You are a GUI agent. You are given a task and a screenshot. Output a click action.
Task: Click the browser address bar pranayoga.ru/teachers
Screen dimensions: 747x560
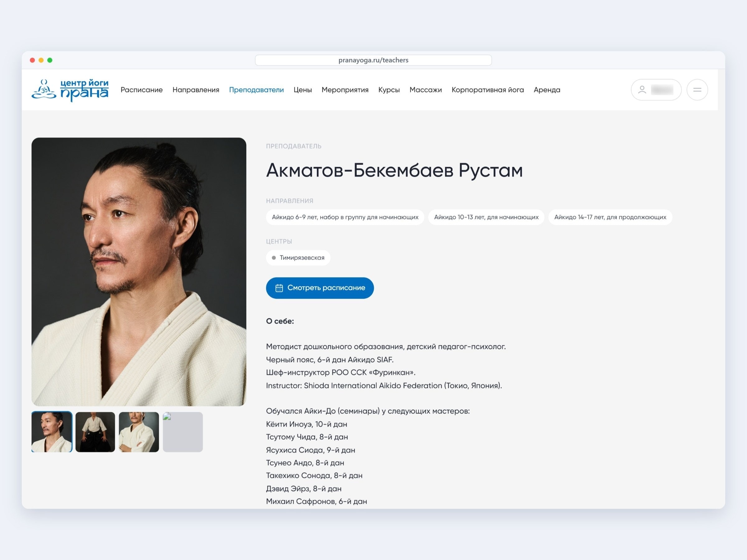(x=373, y=60)
